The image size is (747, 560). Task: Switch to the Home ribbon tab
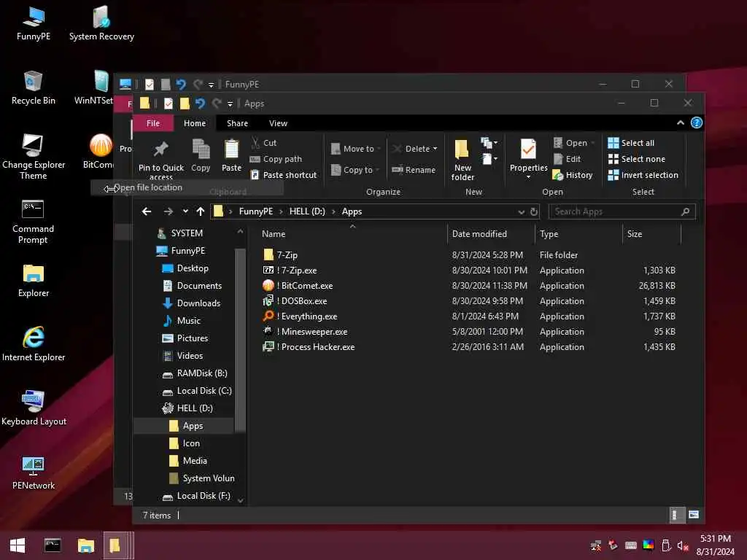pos(195,123)
